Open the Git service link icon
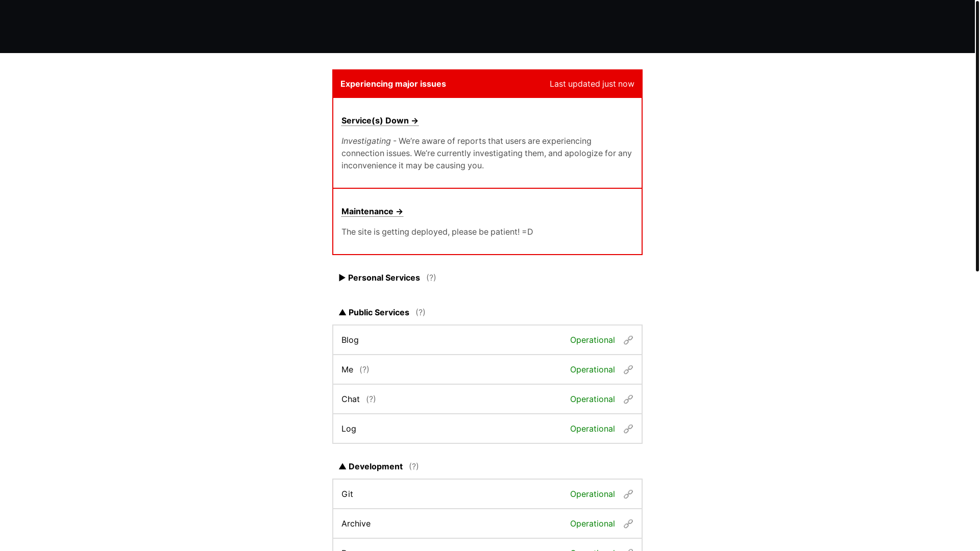Screen dimensions: 980x551 [628, 494]
